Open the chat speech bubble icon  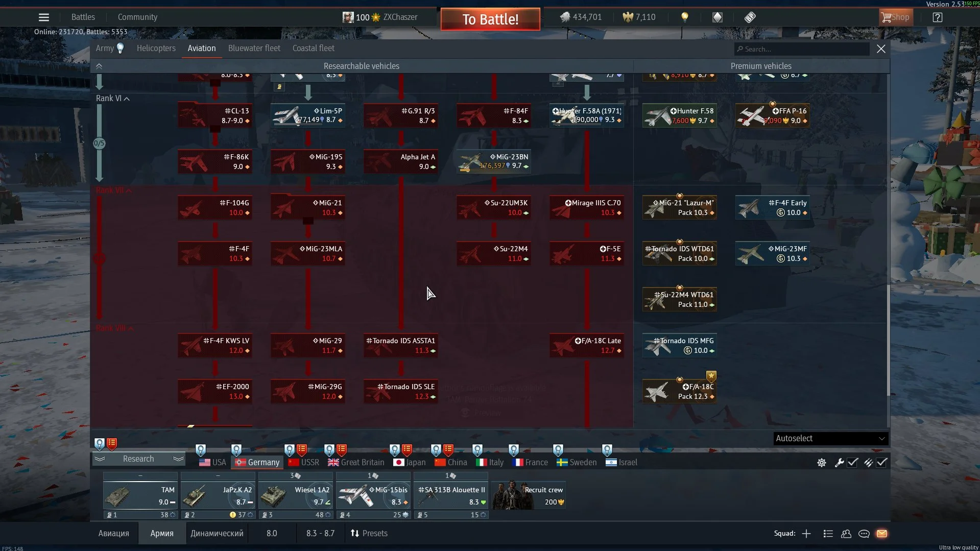click(864, 534)
